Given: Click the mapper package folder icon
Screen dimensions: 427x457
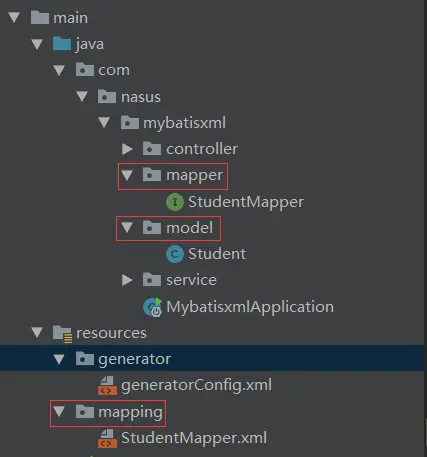Looking at the screenshot, I should pos(152,175).
